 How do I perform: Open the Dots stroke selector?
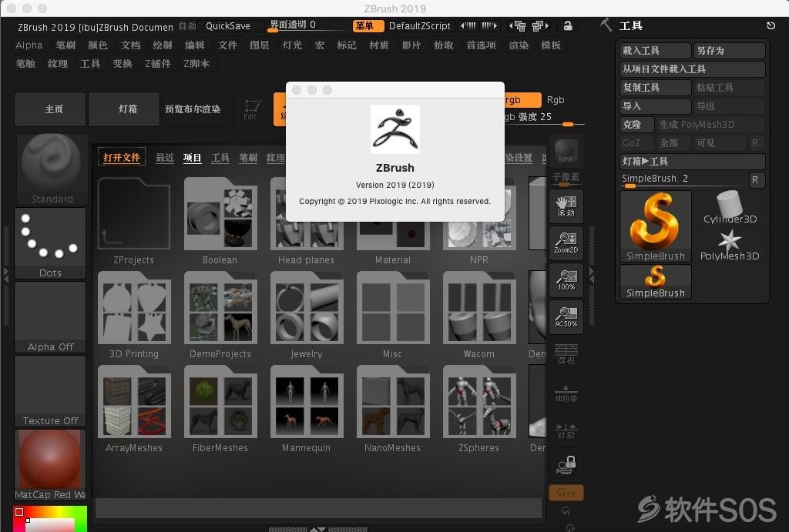(50, 243)
